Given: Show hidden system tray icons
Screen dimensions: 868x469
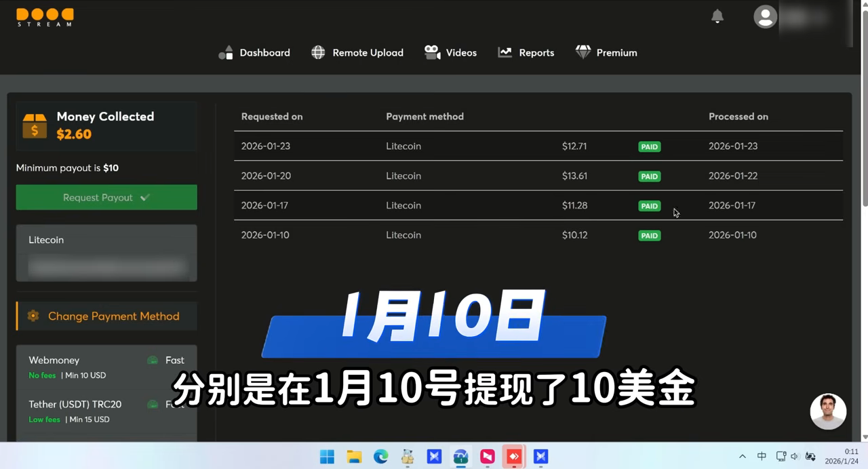Looking at the screenshot, I should coord(743,457).
